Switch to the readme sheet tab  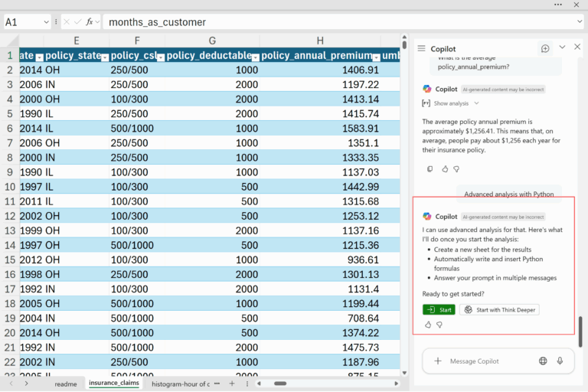pyautogui.click(x=65, y=383)
